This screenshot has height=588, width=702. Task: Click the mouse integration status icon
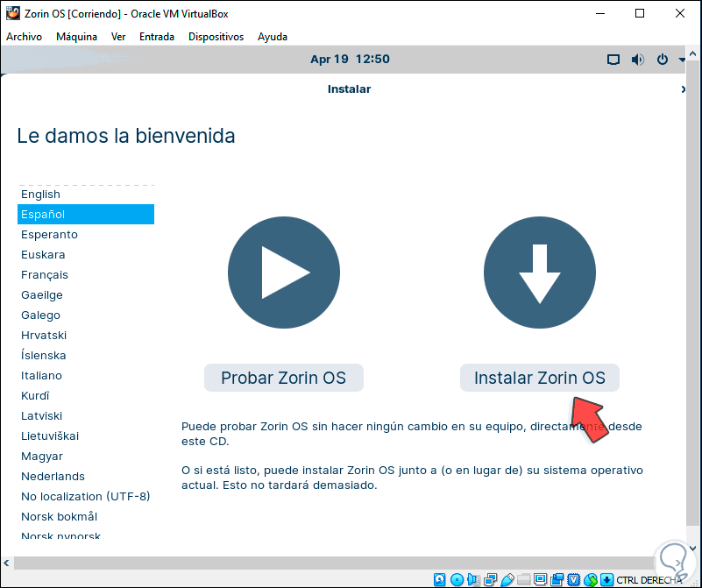click(591, 579)
